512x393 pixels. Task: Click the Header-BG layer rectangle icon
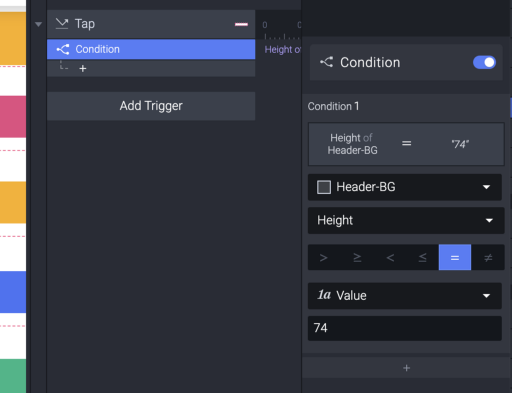point(324,187)
